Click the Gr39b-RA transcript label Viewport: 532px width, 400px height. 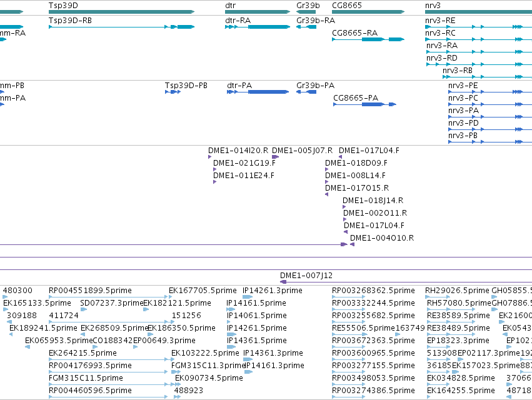316,21
